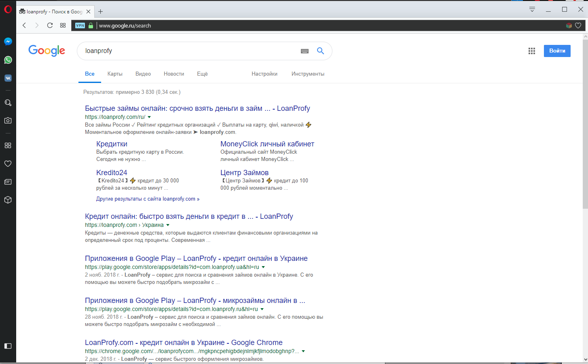Open Google Play микрозаймы онлайн result
This screenshot has height=364, width=588.
pos(195,301)
